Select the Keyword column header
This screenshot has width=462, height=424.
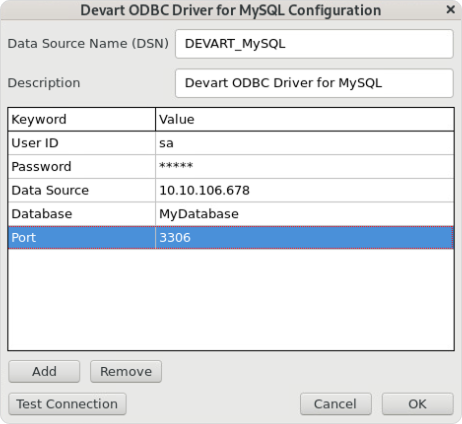(82, 119)
